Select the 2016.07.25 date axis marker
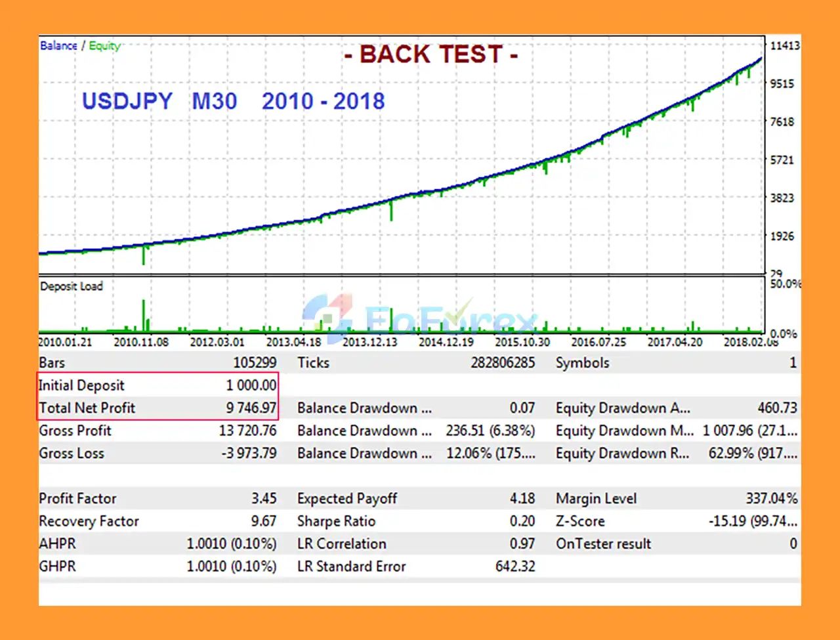The height and width of the screenshot is (640, 840). point(598,342)
